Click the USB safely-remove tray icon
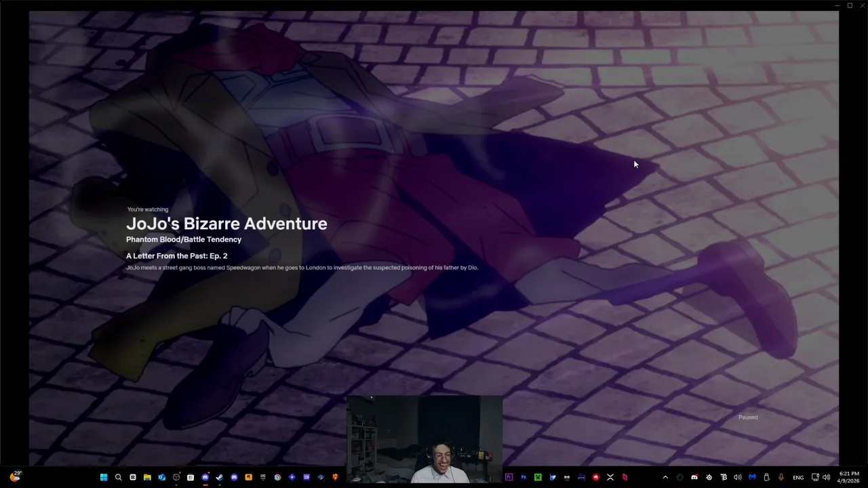Screen dimensions: 868x488 pyautogui.click(x=767, y=477)
